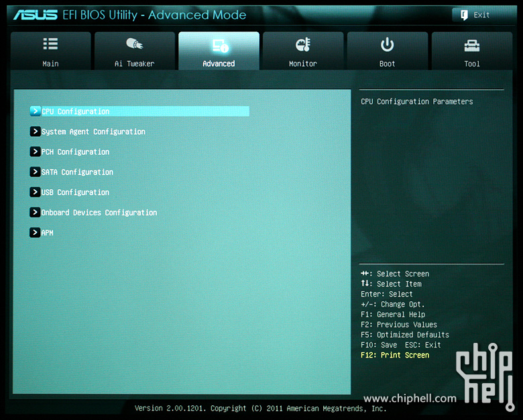Click the Advanced tab monitor info icon

click(x=220, y=46)
